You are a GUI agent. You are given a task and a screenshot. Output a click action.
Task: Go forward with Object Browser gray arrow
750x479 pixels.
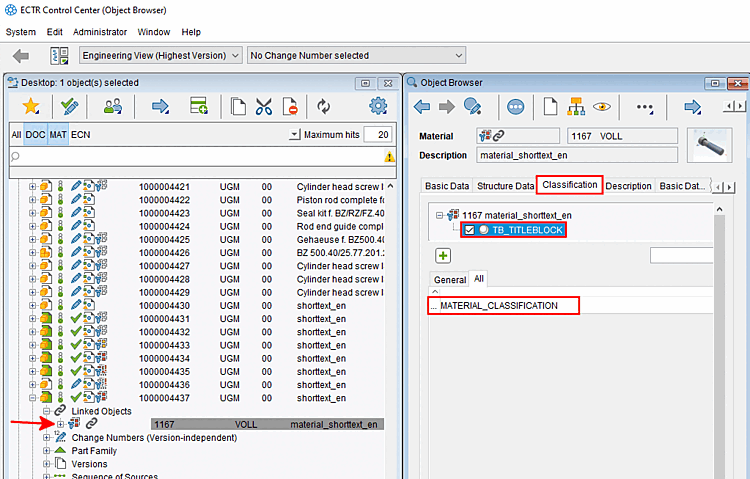coord(447,106)
